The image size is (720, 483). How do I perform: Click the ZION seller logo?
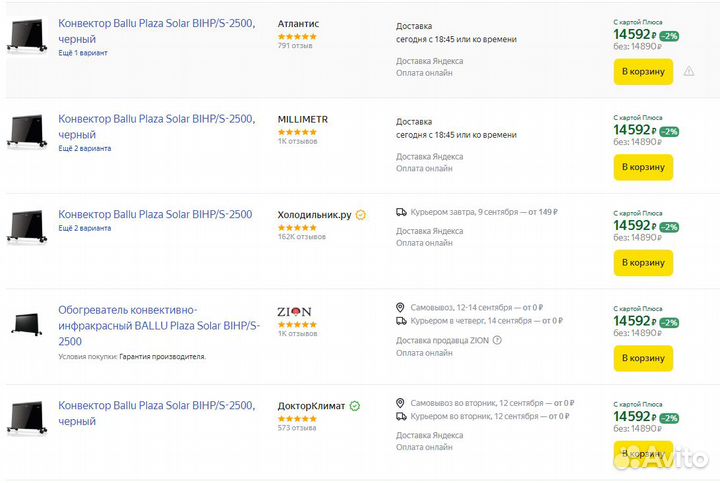[295, 311]
